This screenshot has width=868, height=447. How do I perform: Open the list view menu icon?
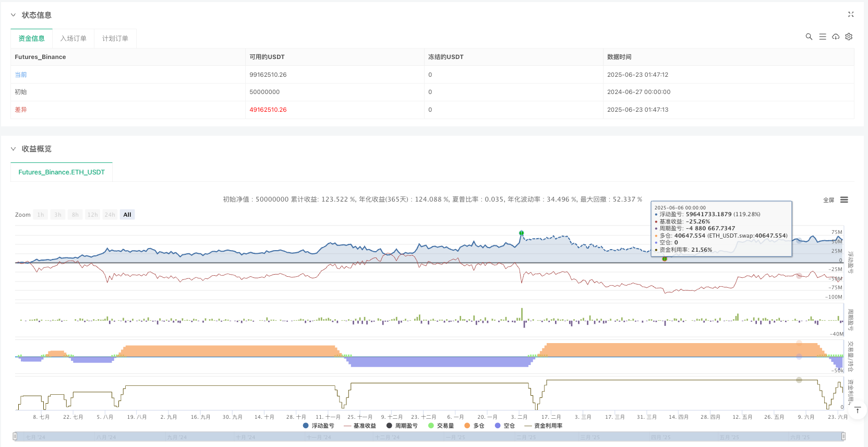tap(822, 37)
